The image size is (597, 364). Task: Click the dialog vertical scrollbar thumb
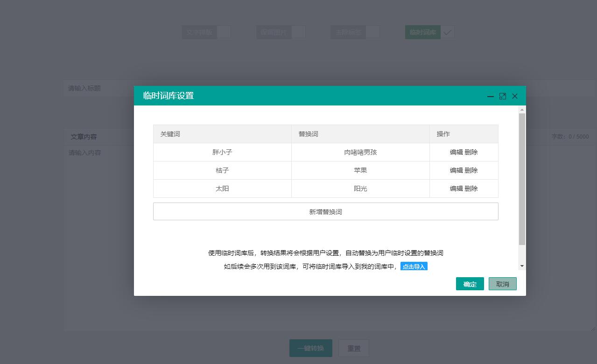522,179
